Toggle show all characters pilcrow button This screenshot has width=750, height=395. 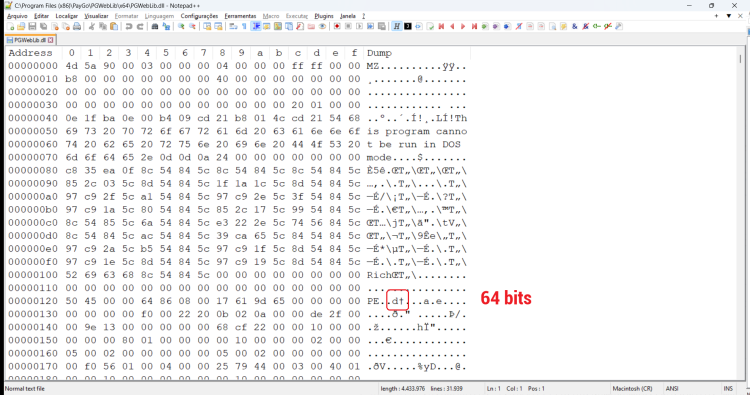coord(244,26)
